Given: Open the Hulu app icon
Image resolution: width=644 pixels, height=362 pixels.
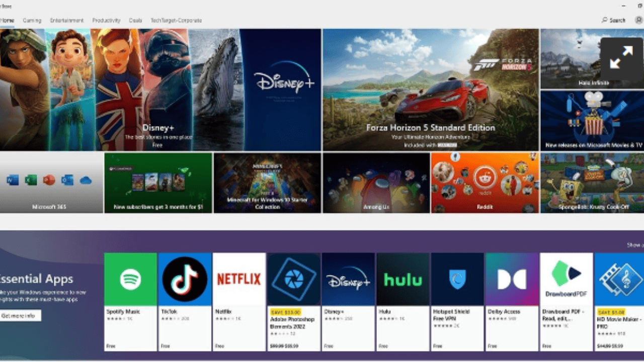Looking at the screenshot, I should 403,279.
